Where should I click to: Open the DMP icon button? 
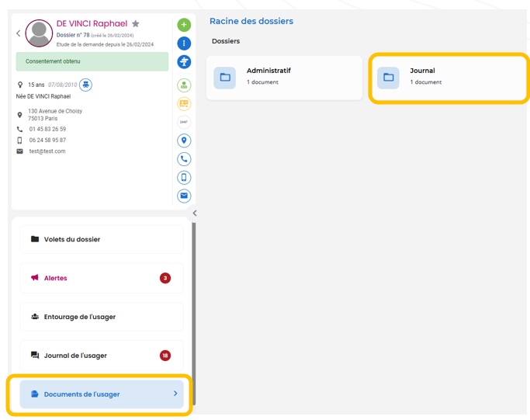184,122
